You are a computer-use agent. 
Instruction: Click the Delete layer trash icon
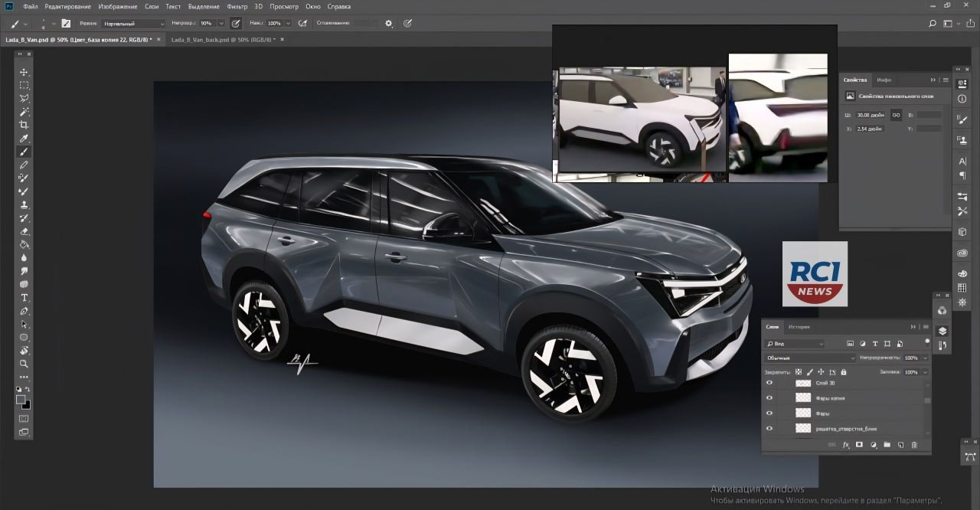coord(914,444)
